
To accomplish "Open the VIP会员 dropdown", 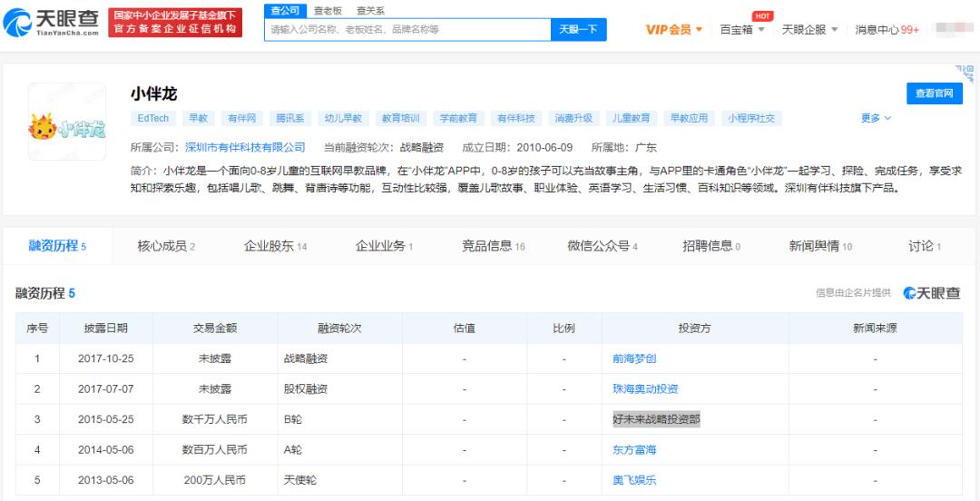I will (673, 29).
